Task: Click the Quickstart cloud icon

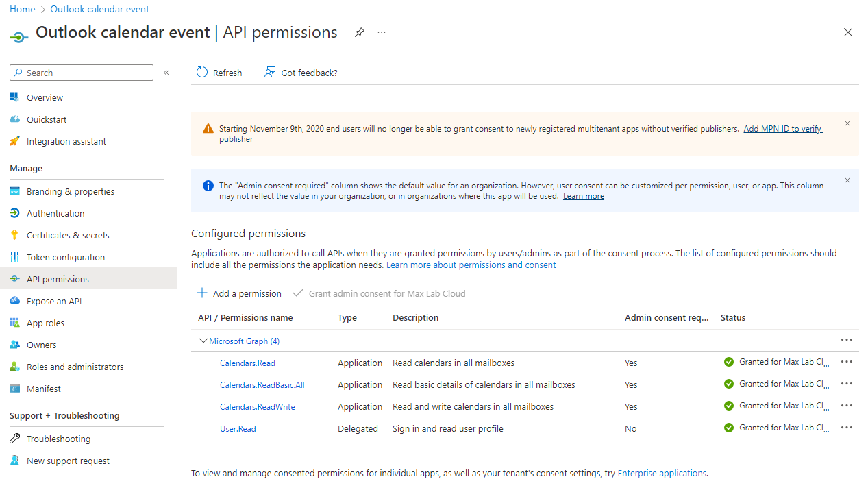Action: click(14, 119)
